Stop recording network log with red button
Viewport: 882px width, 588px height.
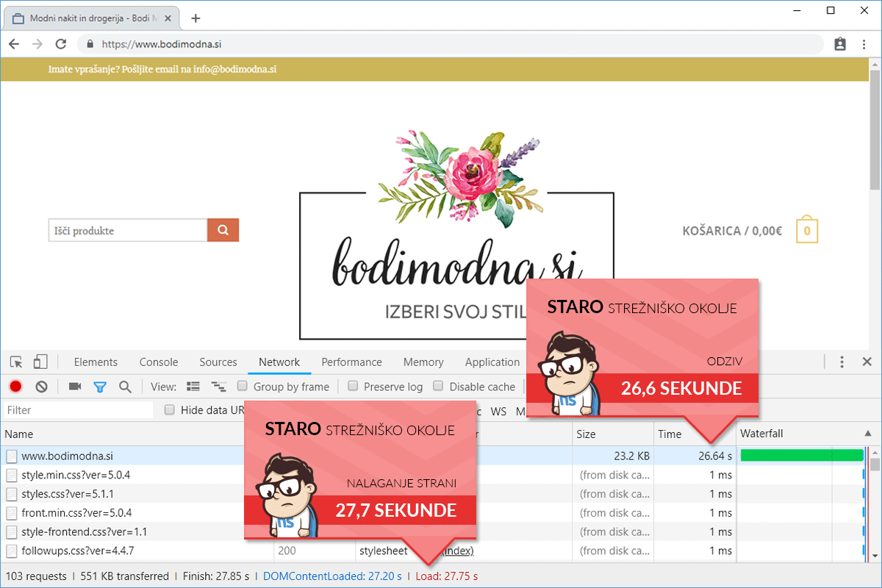click(x=15, y=387)
